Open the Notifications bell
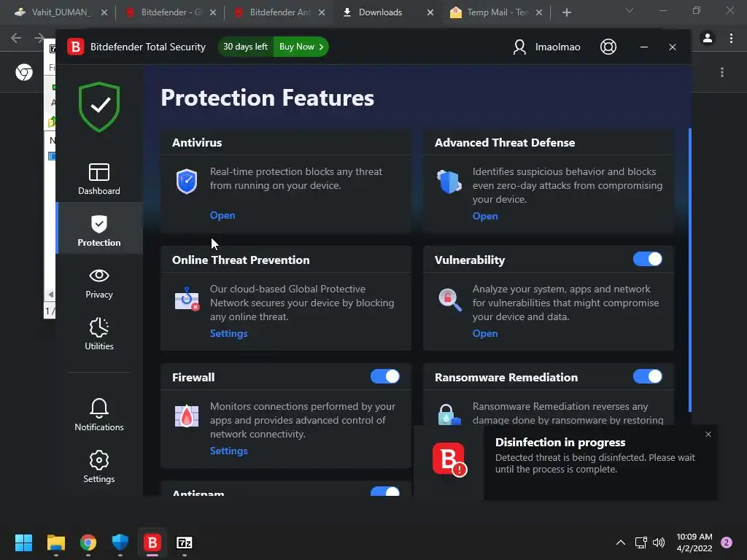Screen dimensions: 747x560 point(99,415)
